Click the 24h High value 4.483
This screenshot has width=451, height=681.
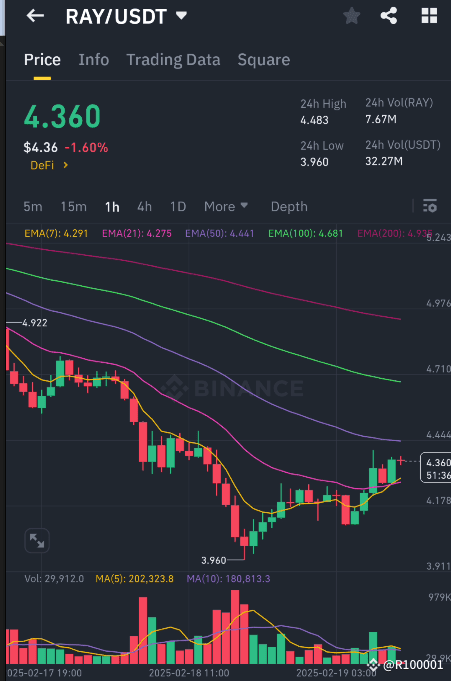pyautogui.click(x=314, y=120)
